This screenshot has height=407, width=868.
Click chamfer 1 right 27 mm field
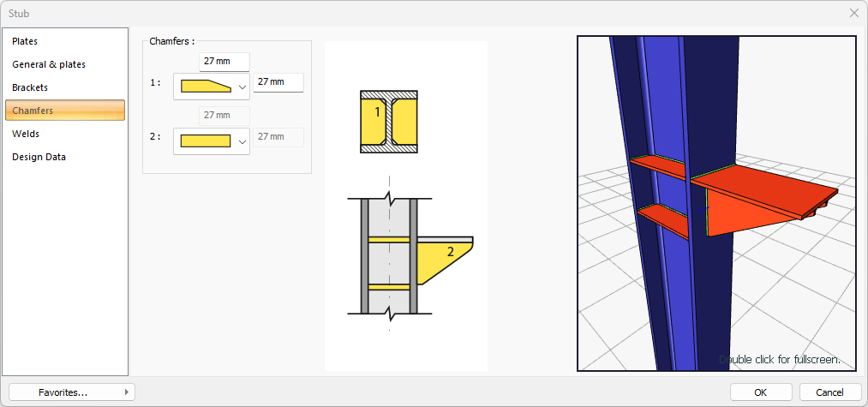click(x=278, y=82)
